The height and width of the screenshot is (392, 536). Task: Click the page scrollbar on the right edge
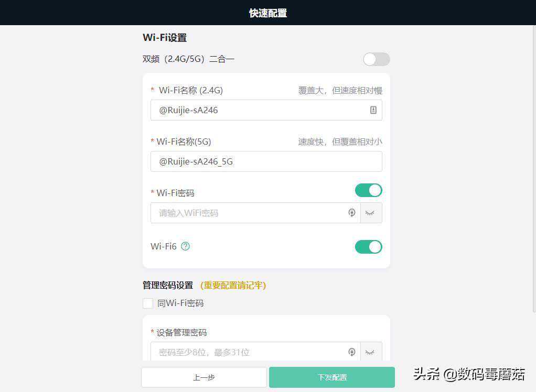tap(534, 169)
